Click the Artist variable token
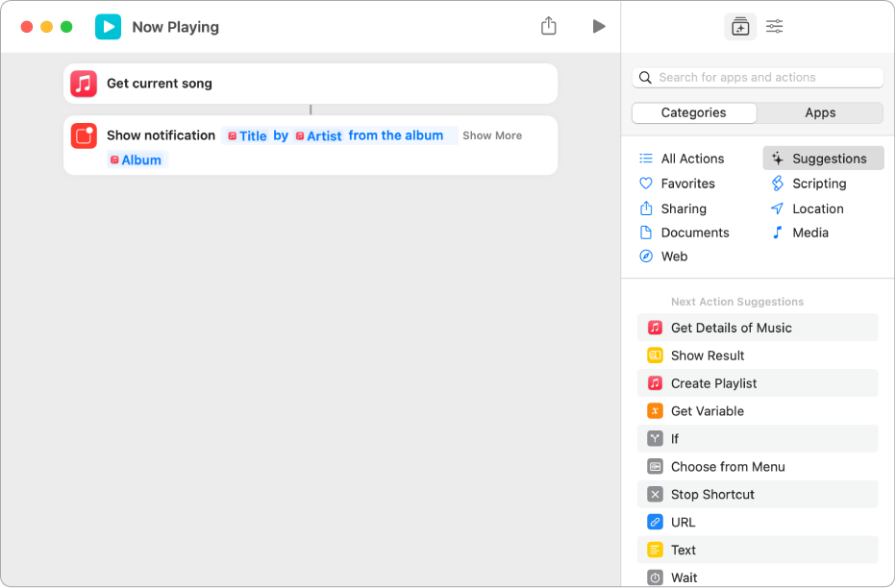Screen dimensions: 896x588 tap(321, 135)
